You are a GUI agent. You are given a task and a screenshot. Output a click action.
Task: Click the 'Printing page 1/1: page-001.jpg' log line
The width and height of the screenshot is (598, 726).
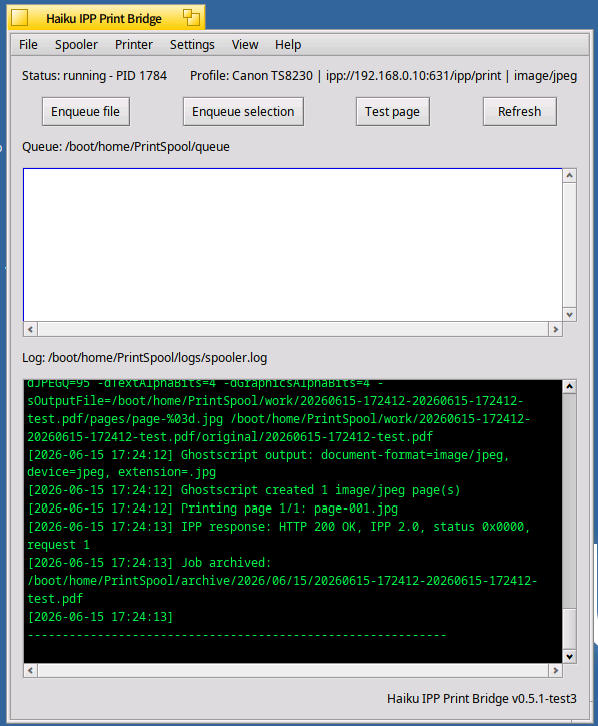point(212,508)
